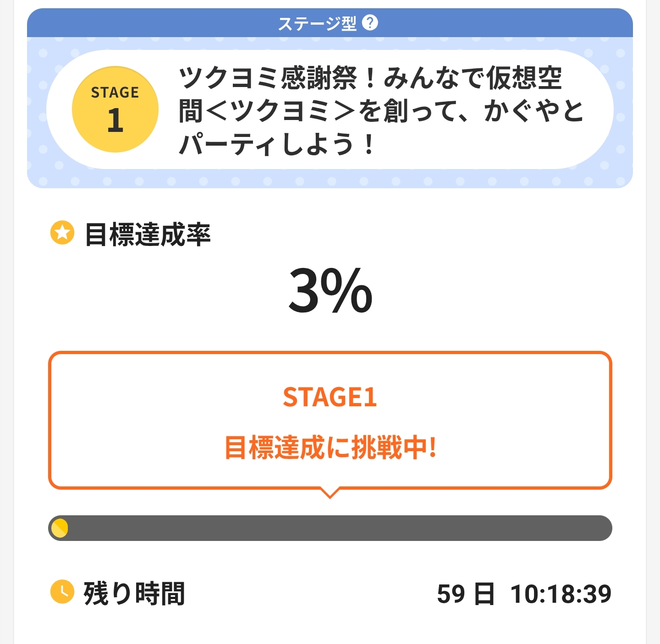Image resolution: width=660 pixels, height=644 pixels.
Task: Tap the 3% achievement rate value
Action: (330, 291)
